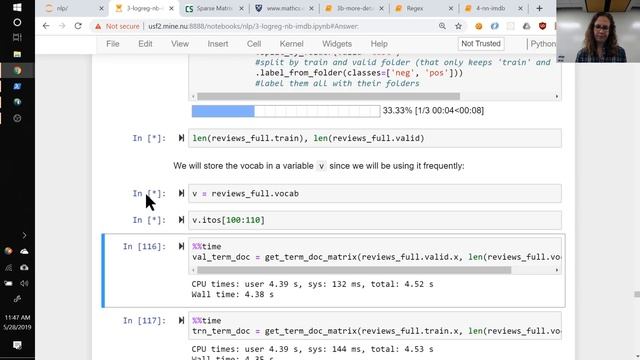Image resolution: width=640 pixels, height=360 pixels.
Task: Go back using browser back arrow
Action: coord(46,26)
